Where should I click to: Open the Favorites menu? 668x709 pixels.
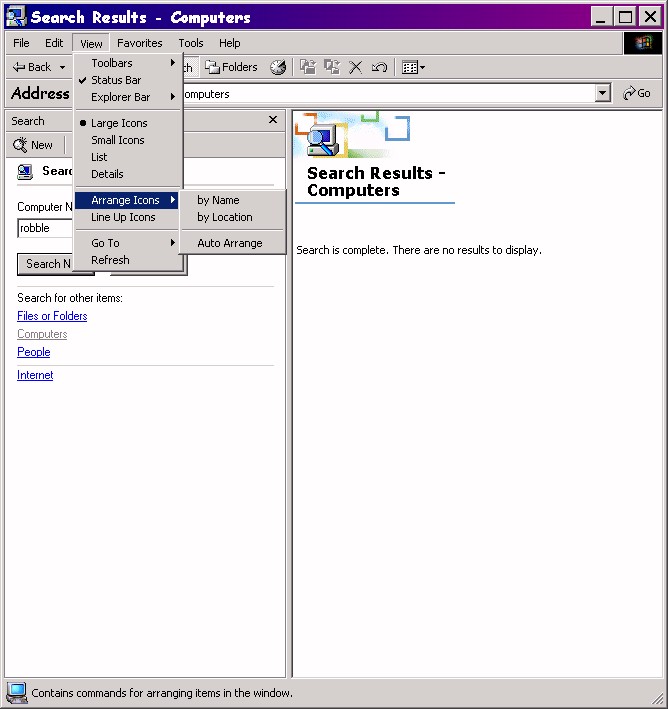[x=139, y=43]
